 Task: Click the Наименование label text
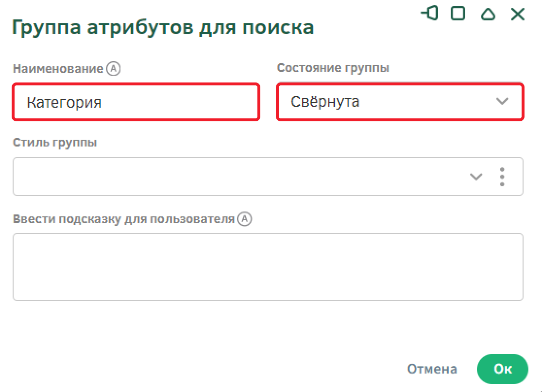click(x=58, y=69)
